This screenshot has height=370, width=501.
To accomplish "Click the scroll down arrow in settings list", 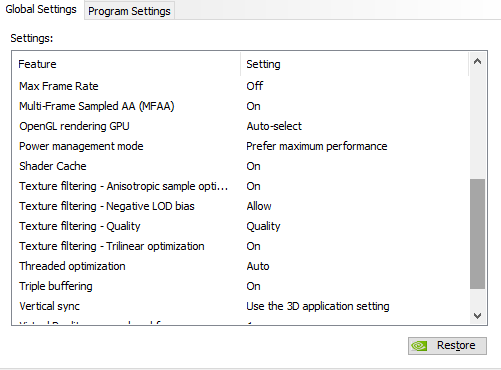I will [477, 315].
